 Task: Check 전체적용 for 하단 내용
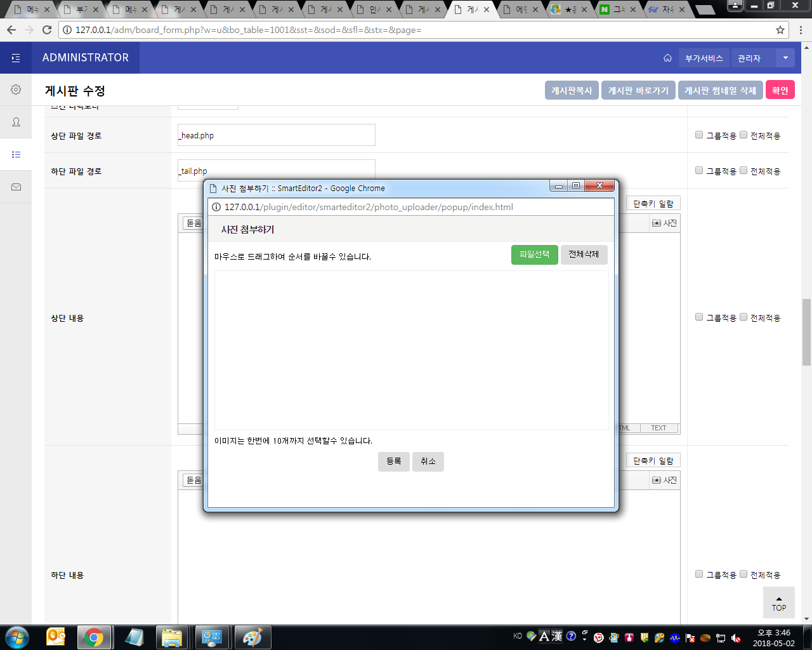tap(743, 574)
